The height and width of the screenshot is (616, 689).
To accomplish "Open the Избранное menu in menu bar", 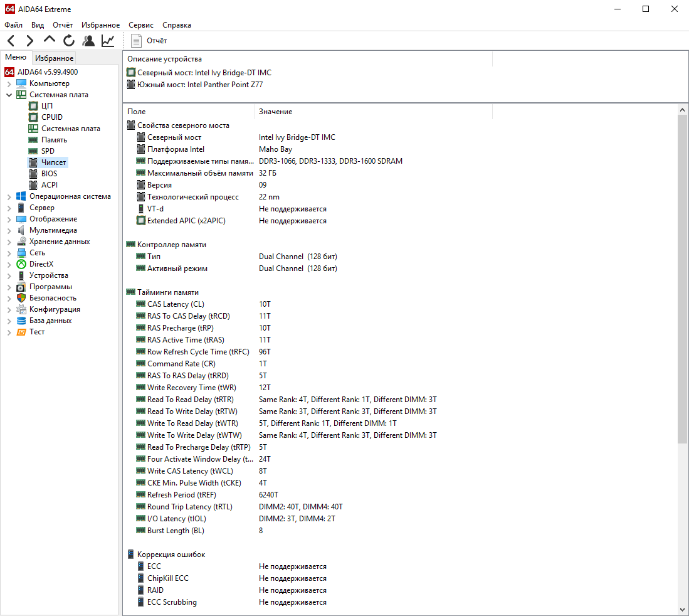I will point(100,25).
